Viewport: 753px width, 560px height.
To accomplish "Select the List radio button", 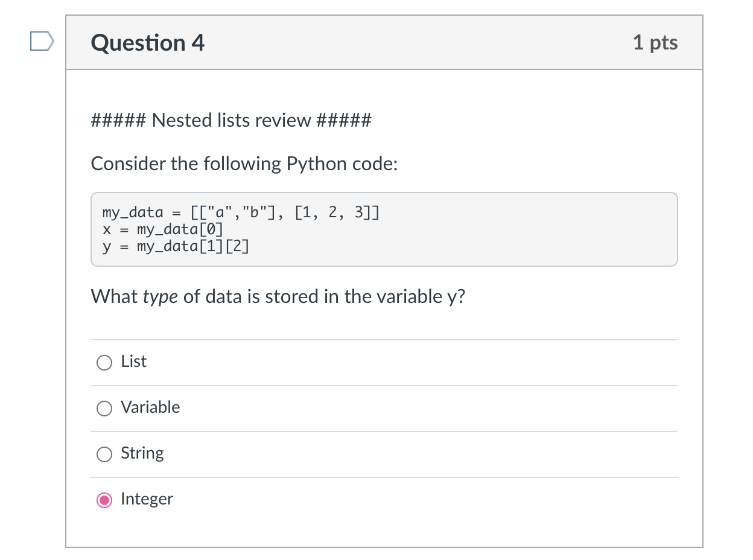I will [104, 362].
